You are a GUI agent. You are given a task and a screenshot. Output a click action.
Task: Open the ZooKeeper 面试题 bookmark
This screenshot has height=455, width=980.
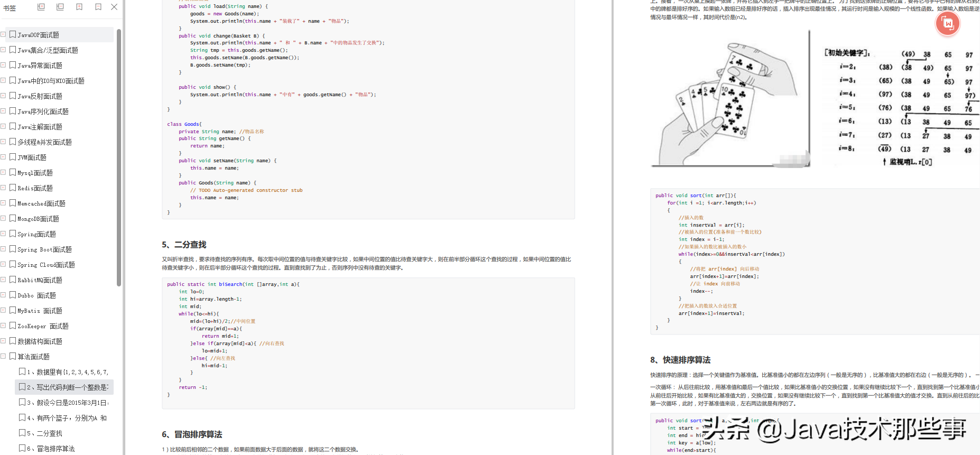pos(43,326)
